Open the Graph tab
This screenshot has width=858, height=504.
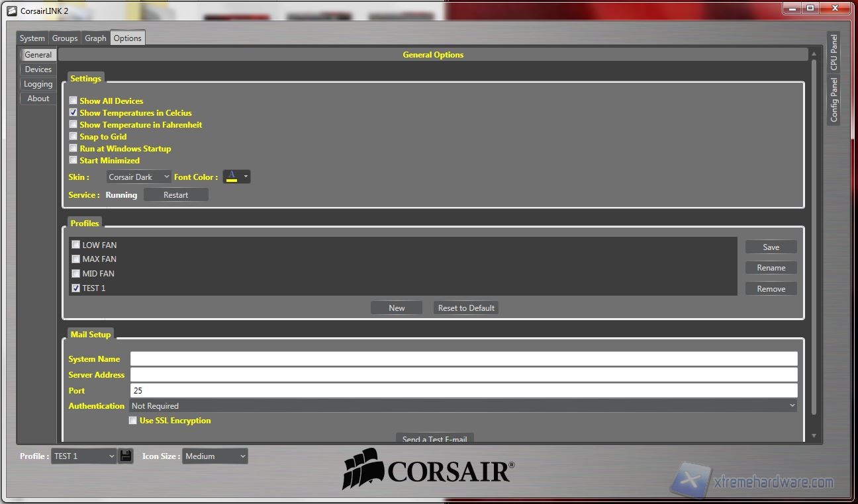(95, 38)
